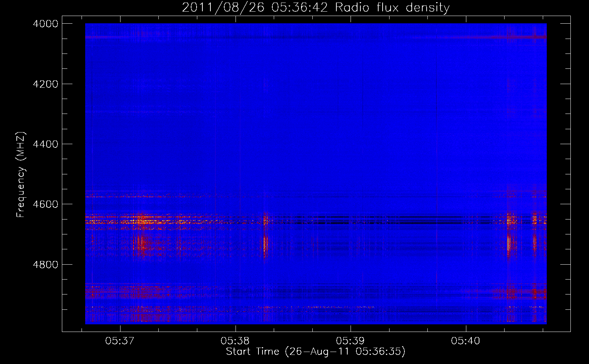This screenshot has width=589, height=364.
Task: Select the 4400 frequency tick label
Action: pyautogui.click(x=46, y=144)
